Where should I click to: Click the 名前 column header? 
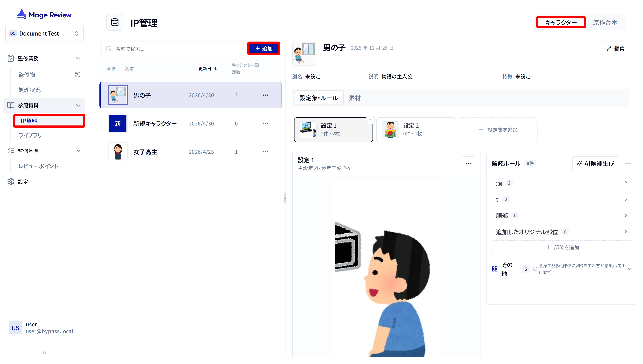[129, 69]
